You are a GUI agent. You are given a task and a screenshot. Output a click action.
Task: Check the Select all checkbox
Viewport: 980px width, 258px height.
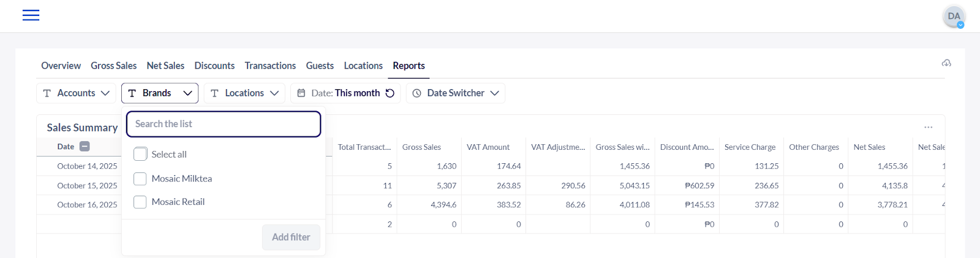tap(140, 154)
